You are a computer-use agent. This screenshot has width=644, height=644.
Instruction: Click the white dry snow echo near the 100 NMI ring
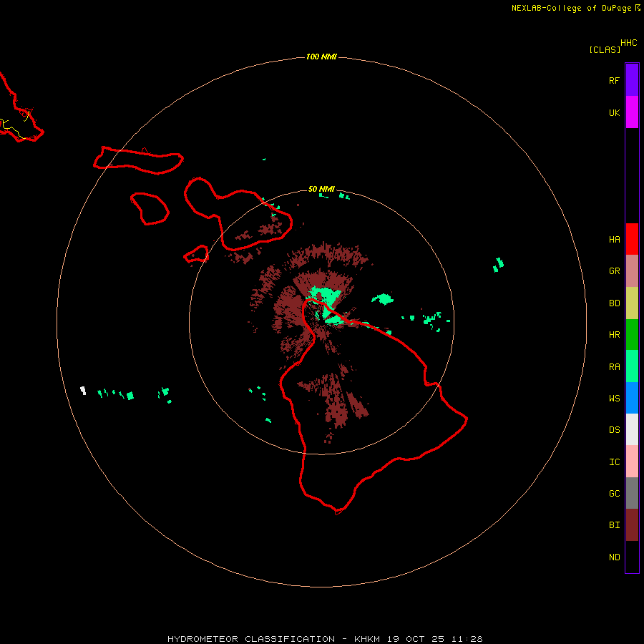pyautogui.click(x=83, y=390)
